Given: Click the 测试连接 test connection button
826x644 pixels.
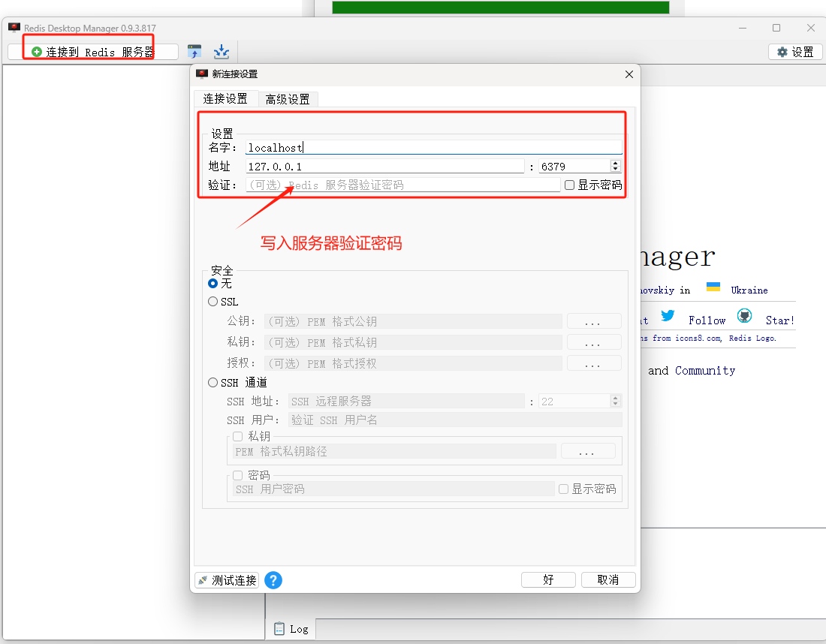Looking at the screenshot, I should point(227,580).
